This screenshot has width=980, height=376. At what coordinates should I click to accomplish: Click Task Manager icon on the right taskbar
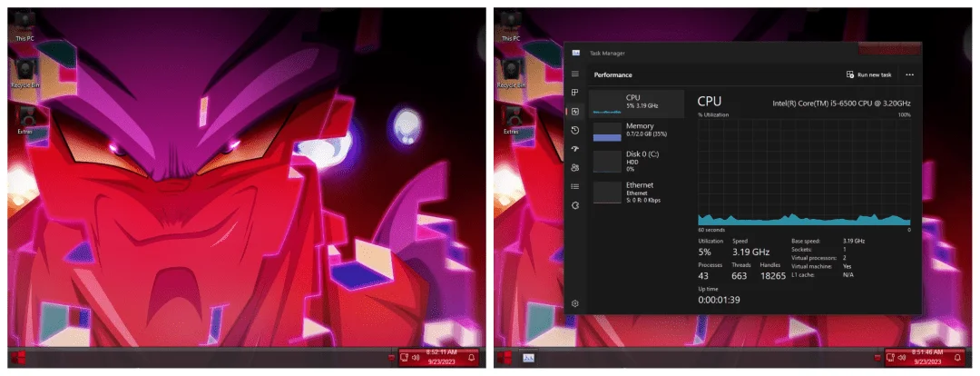[x=528, y=359]
